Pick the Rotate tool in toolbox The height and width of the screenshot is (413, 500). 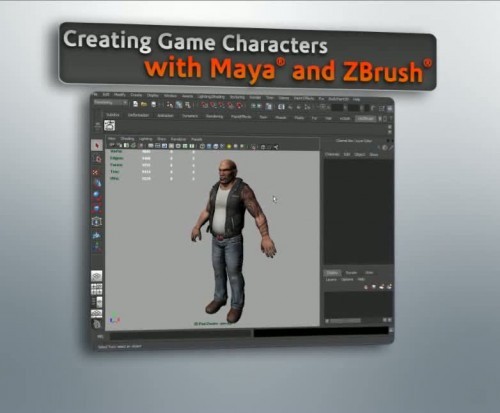point(97,195)
